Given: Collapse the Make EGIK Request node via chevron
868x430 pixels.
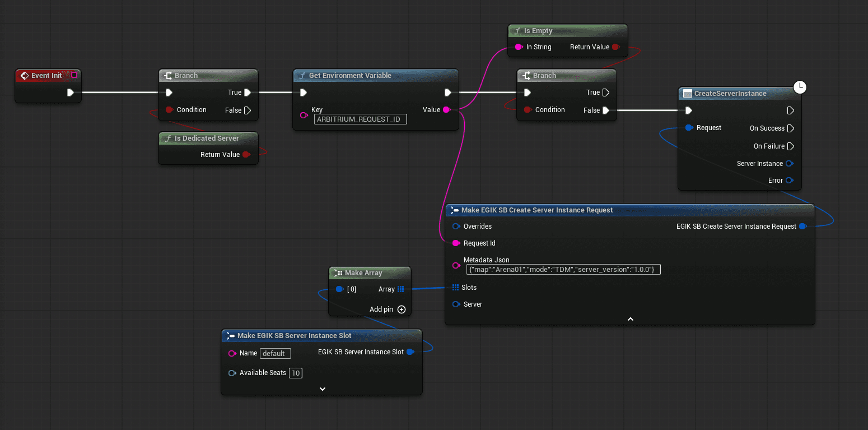Looking at the screenshot, I should coord(630,318).
